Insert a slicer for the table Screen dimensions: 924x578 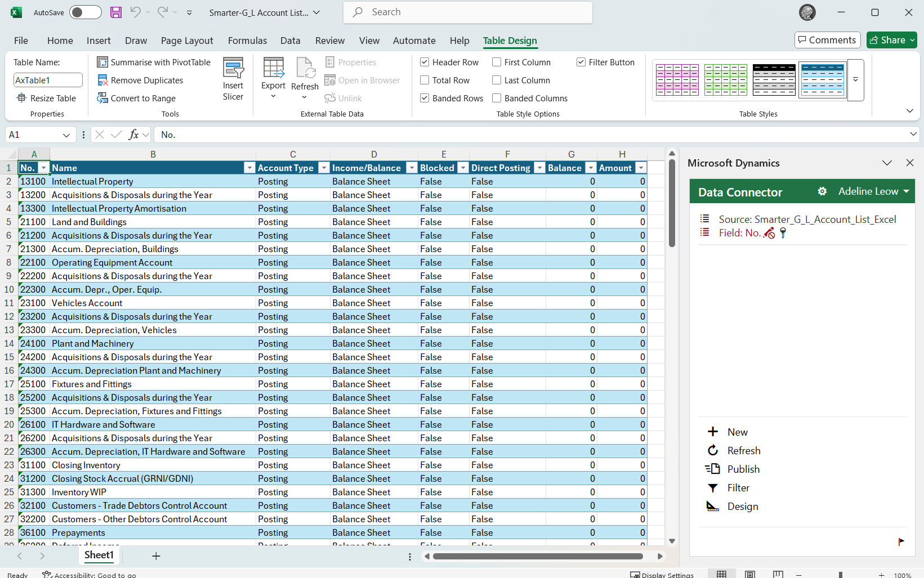233,79
